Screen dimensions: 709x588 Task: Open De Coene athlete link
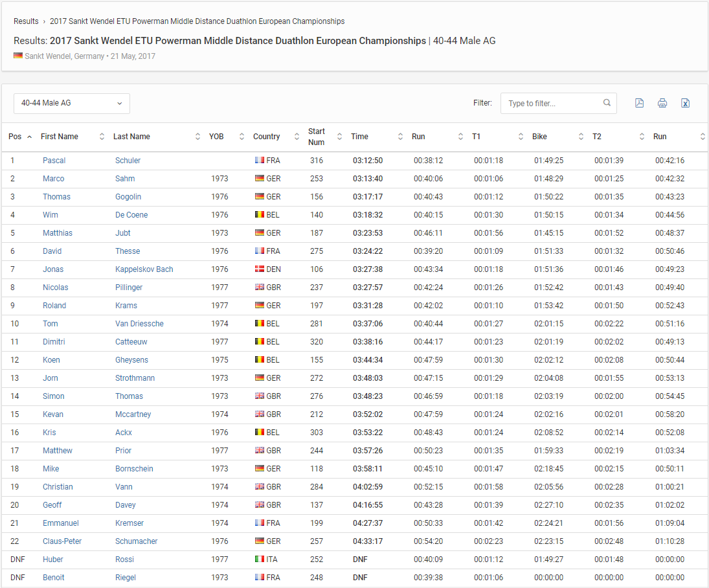pos(131,215)
